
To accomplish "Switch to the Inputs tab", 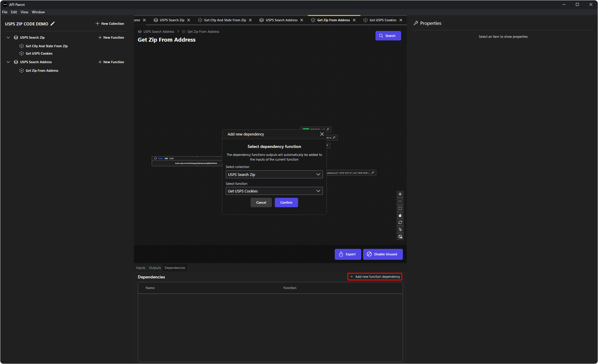I will pos(140,268).
